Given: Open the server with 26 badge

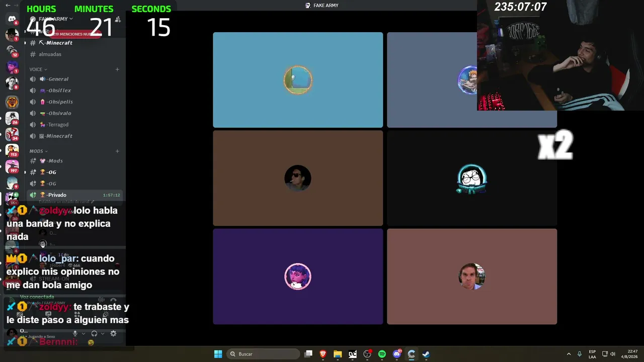Looking at the screenshot, I should tap(12, 118).
